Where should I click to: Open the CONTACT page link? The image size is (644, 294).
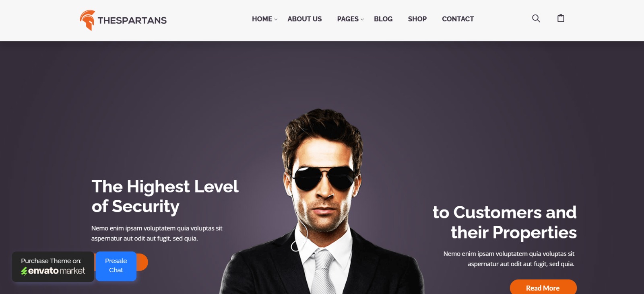coord(458,19)
